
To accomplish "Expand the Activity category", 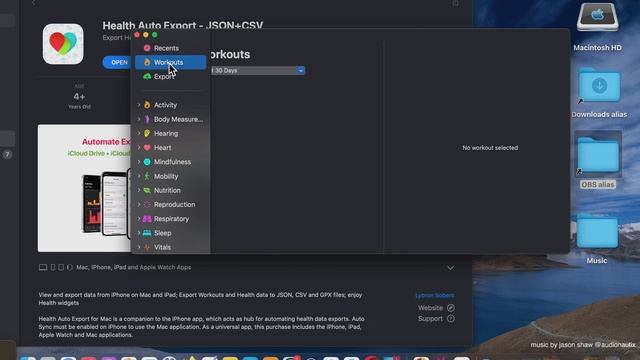I will click(139, 105).
